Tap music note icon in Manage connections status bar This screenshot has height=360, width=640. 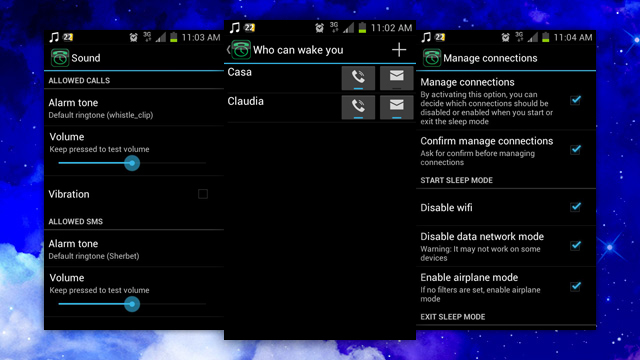coord(426,38)
